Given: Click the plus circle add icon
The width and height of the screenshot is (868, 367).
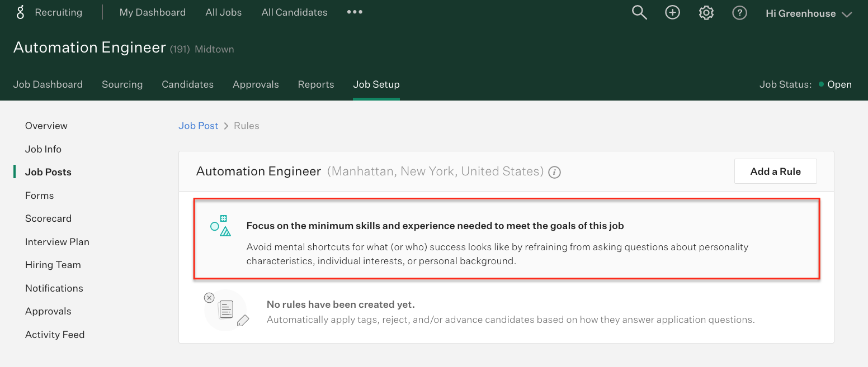Looking at the screenshot, I should pyautogui.click(x=672, y=12).
